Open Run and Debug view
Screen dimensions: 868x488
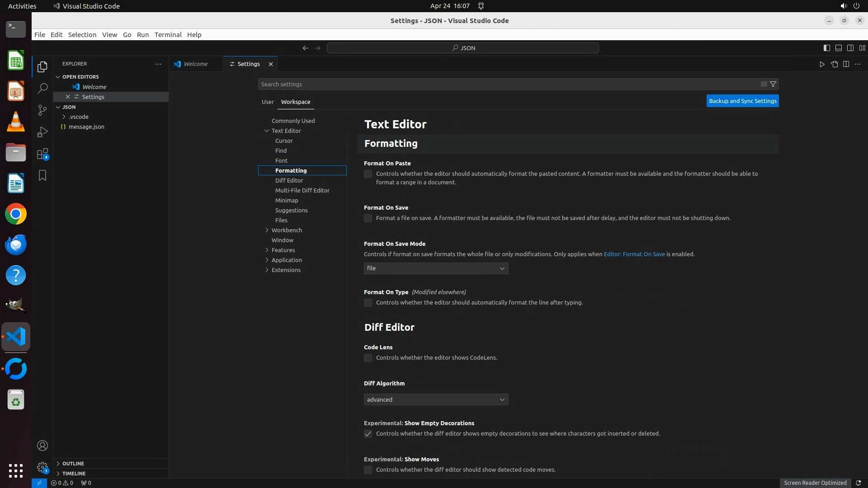click(42, 132)
